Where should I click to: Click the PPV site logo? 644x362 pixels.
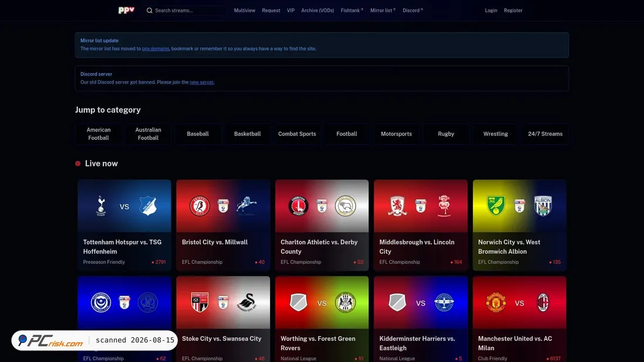pos(126,11)
